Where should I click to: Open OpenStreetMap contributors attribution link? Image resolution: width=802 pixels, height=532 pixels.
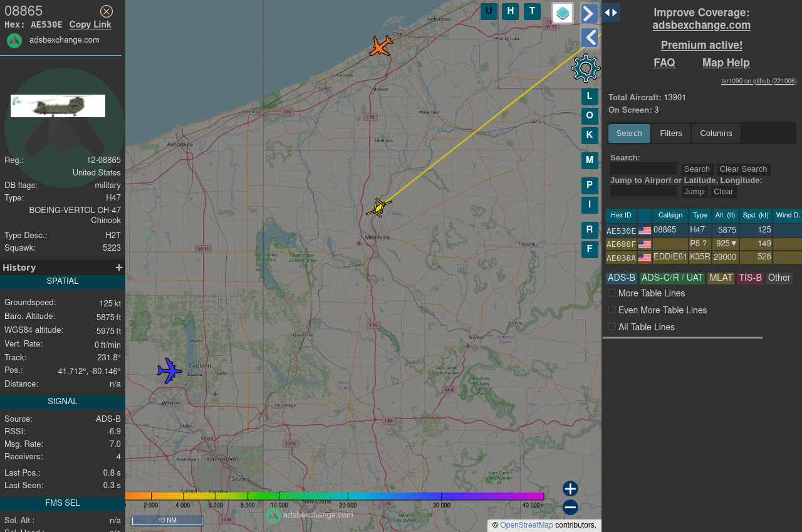pos(526,525)
